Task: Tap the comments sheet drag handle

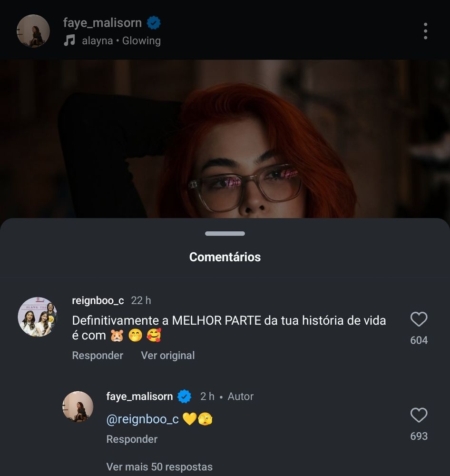Action: [225, 233]
